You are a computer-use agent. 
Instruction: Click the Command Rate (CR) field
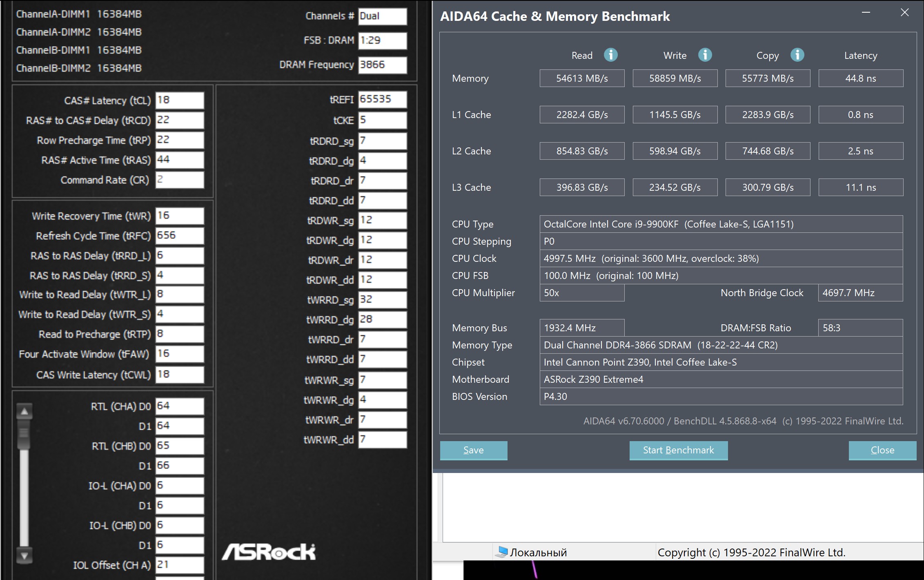179,180
